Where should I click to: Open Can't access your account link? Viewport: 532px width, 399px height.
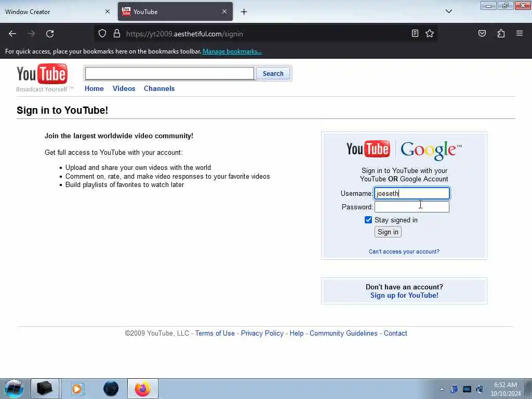coord(404,252)
